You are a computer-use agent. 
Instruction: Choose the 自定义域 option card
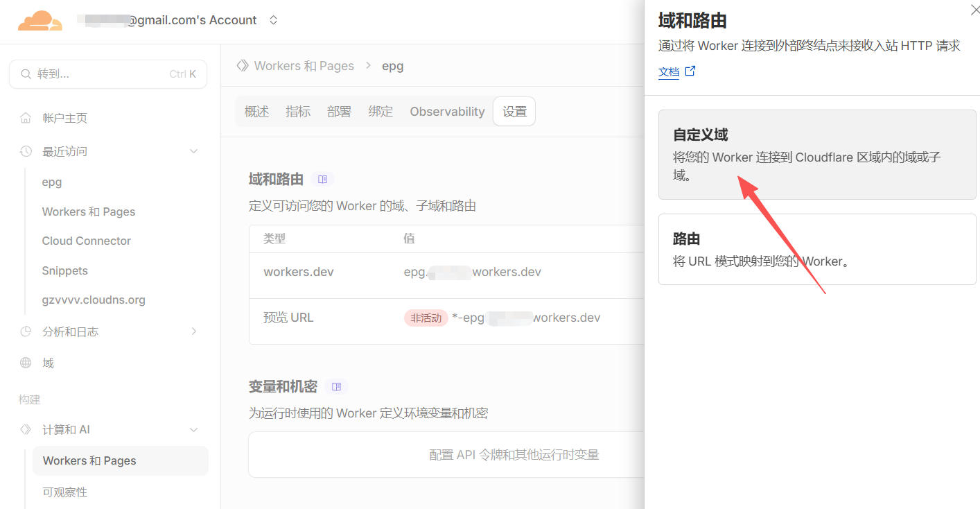[816, 155]
